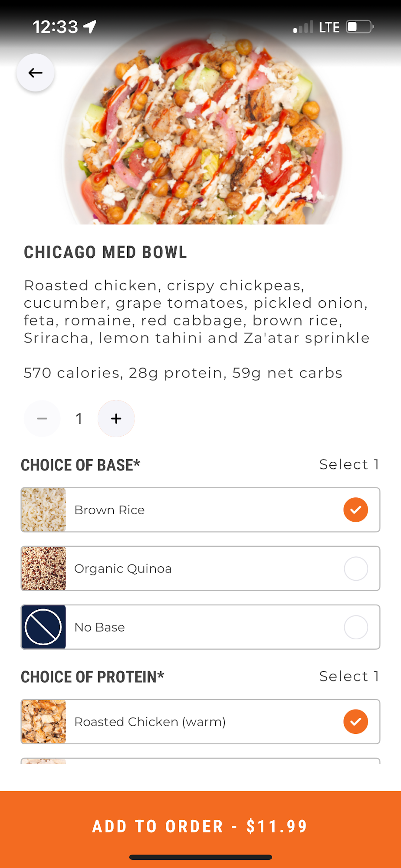Select the Organic Quinoa radio button

[x=356, y=569]
